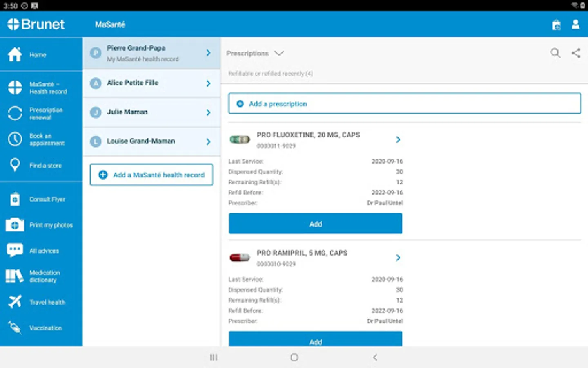588x368 pixels.
Task: Open PRO FLUOXETINE details chevron
Action: 399,140
